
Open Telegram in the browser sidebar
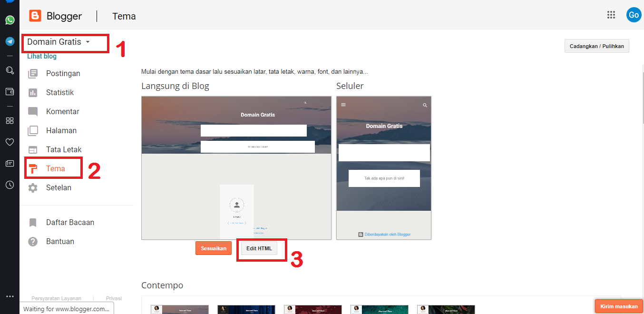pos(10,41)
